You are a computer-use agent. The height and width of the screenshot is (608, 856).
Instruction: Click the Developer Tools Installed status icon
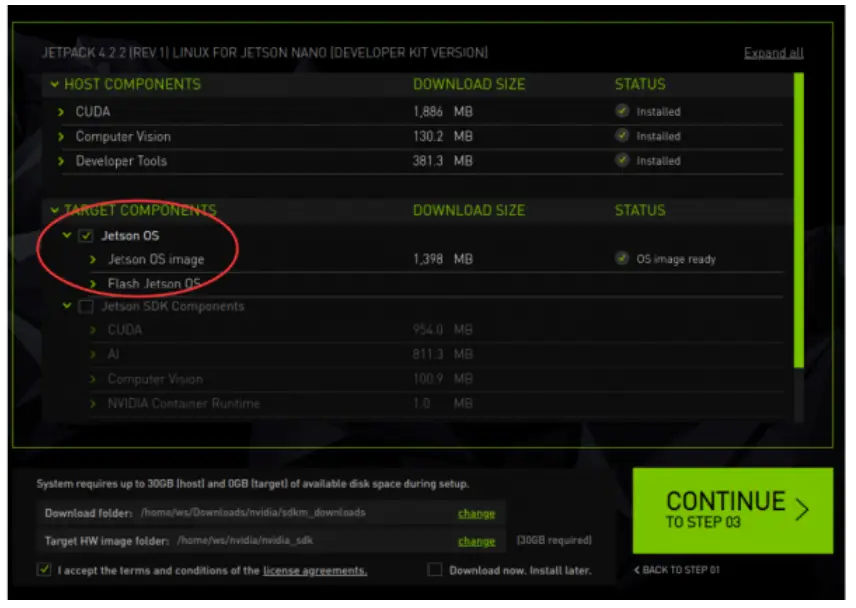pyautogui.click(x=622, y=160)
